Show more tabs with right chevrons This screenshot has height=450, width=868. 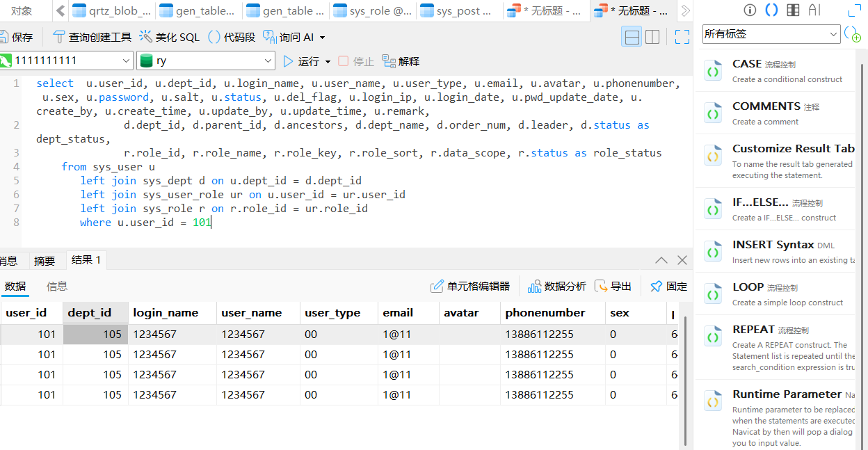tap(685, 10)
